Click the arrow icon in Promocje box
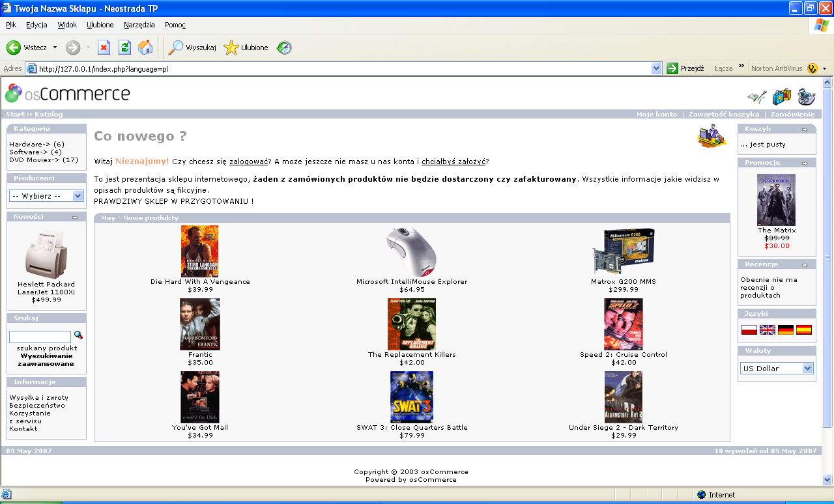Screen dimensions: 834x504 (x=805, y=163)
